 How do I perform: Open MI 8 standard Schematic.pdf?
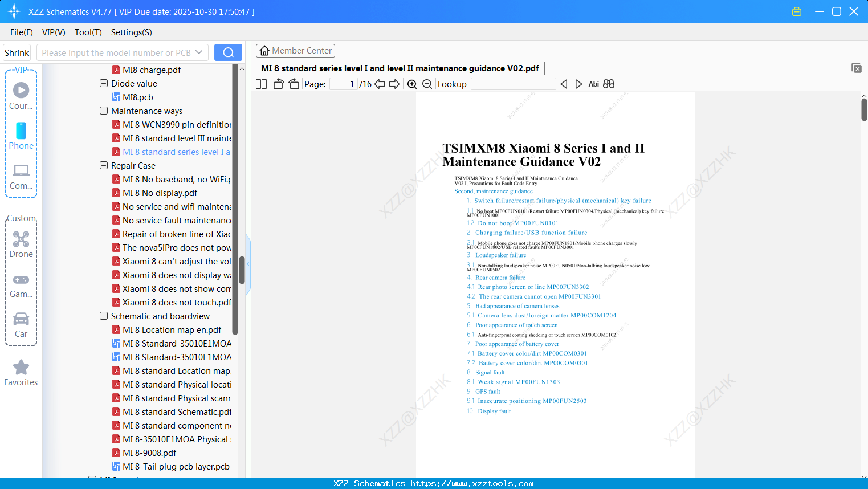click(x=172, y=412)
